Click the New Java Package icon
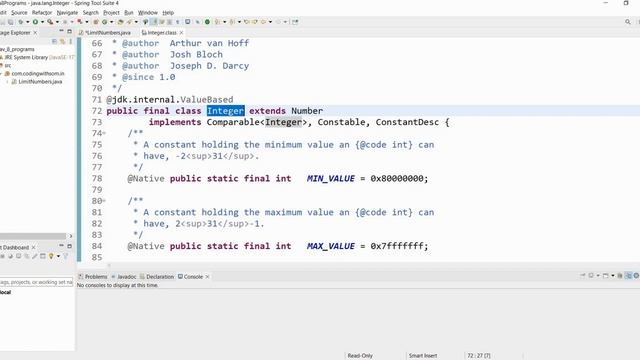 [96, 22]
